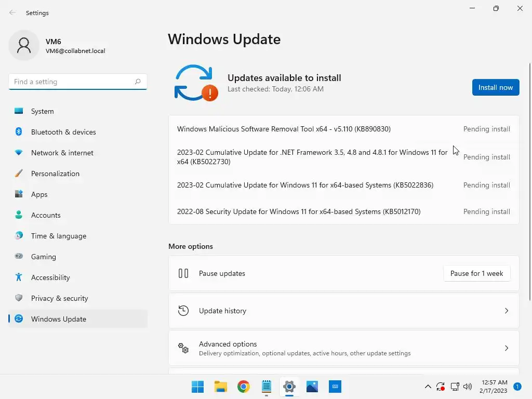Click the blue app icon after Photos

(335, 387)
